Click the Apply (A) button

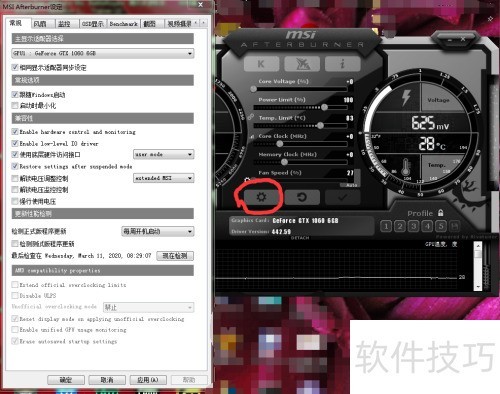tap(148, 380)
